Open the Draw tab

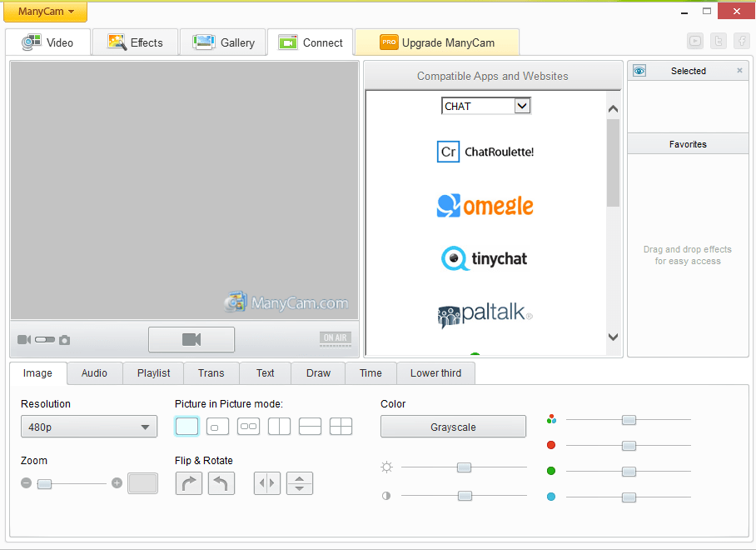point(318,373)
